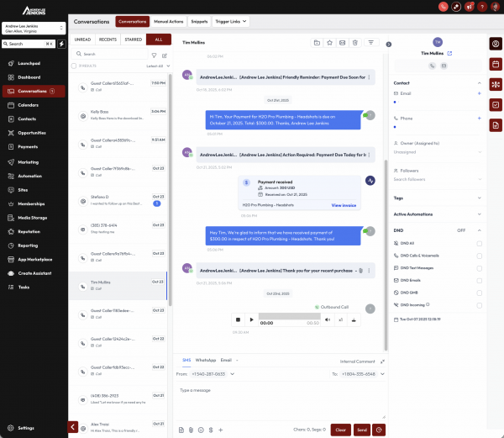Delete conversation using trash icon
Viewport: 504px width, 438px height.
355,42
